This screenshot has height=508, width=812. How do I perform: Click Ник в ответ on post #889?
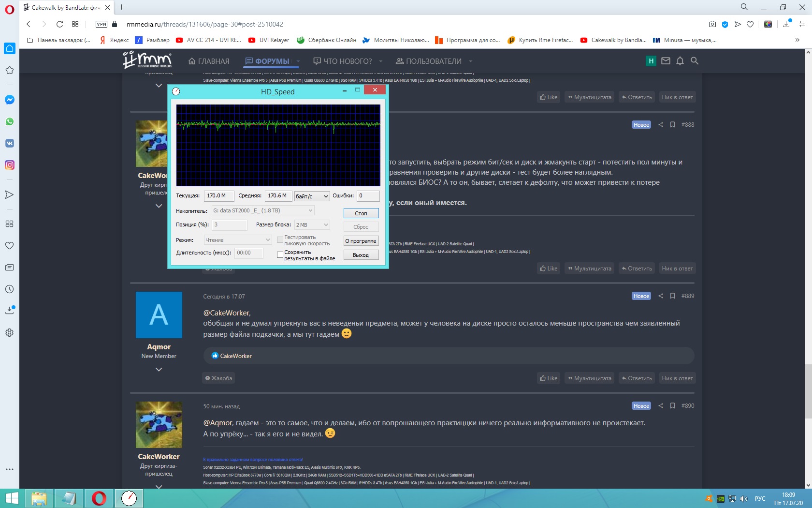point(677,378)
